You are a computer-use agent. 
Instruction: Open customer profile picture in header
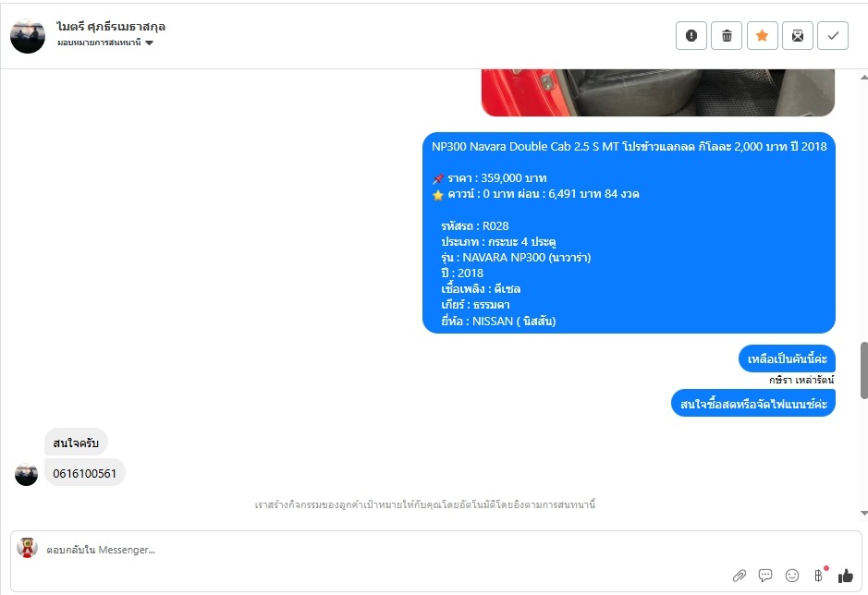28,36
